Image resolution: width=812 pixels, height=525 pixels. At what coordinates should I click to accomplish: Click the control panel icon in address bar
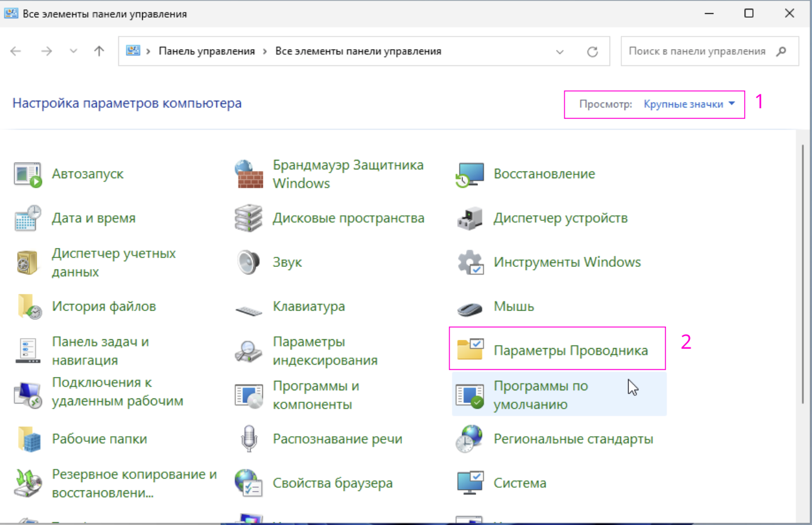(133, 51)
